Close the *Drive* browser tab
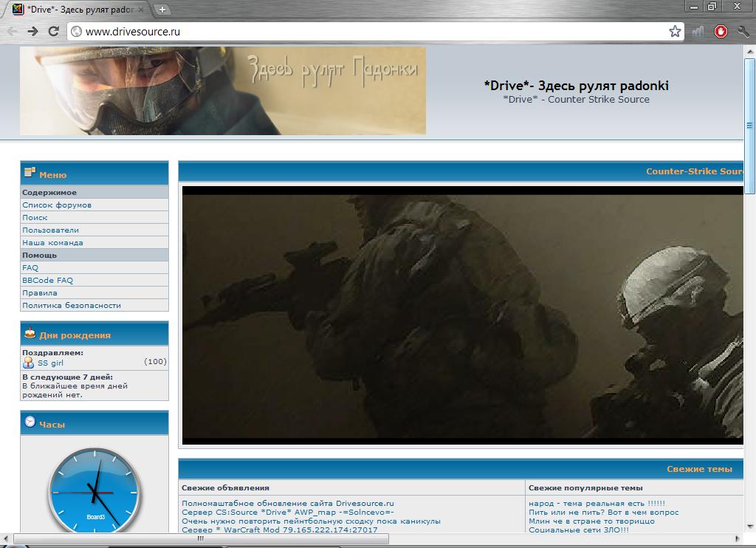 pos(141,10)
